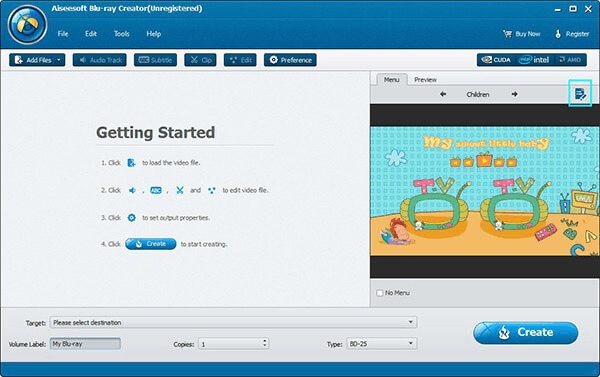Click the Aiseesoft application logo
This screenshot has width=600, height=377.
pyautogui.click(x=27, y=25)
